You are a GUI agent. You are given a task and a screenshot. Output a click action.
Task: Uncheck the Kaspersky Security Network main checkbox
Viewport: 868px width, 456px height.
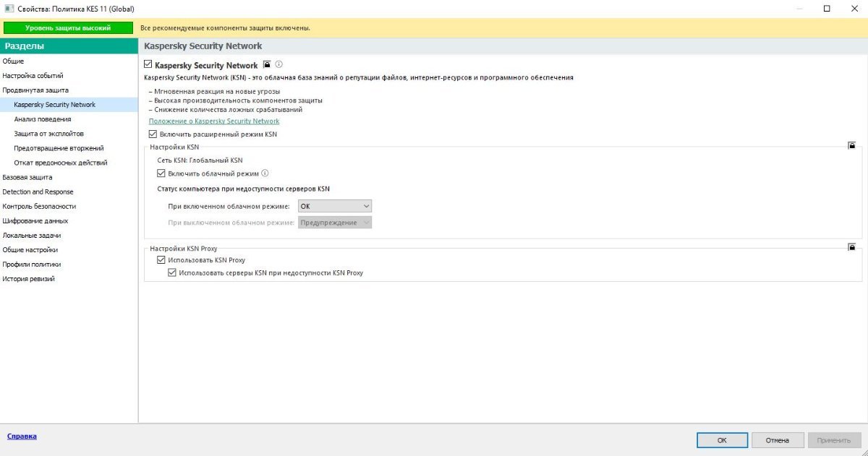point(148,64)
